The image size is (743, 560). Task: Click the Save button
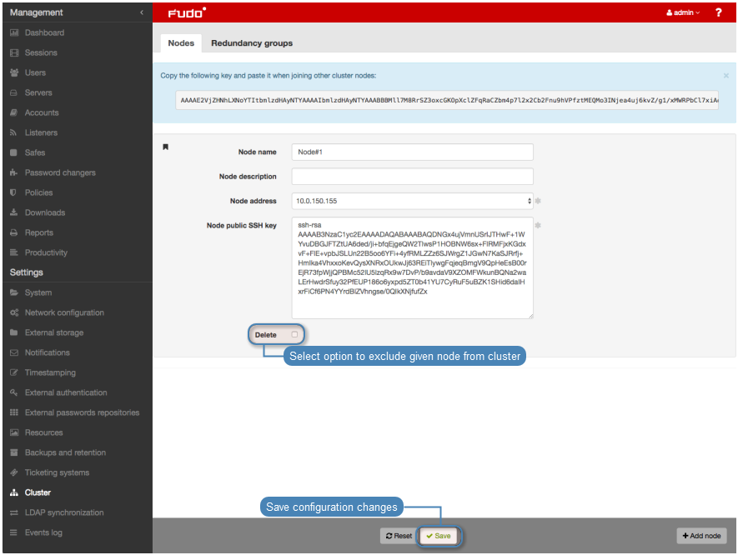tap(439, 536)
